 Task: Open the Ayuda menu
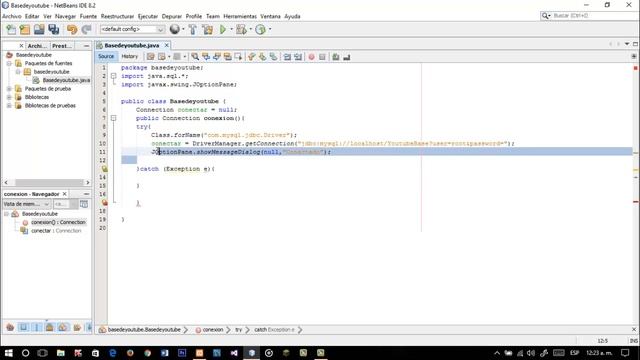292,16
